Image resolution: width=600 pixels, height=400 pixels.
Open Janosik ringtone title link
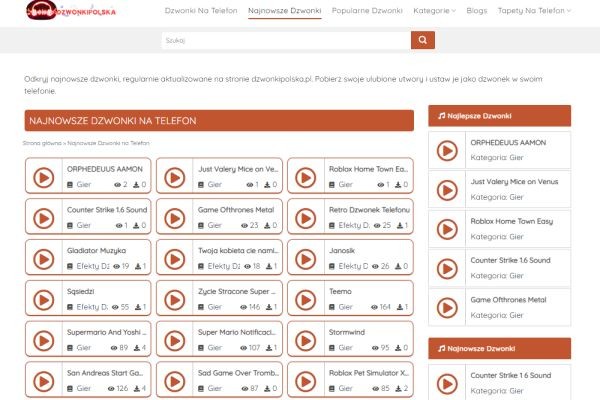tap(343, 250)
